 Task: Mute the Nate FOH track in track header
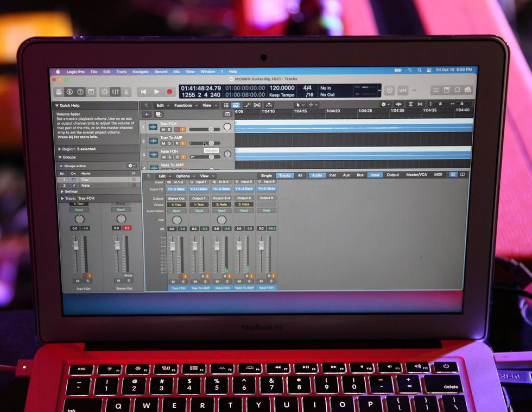pyautogui.click(x=164, y=157)
